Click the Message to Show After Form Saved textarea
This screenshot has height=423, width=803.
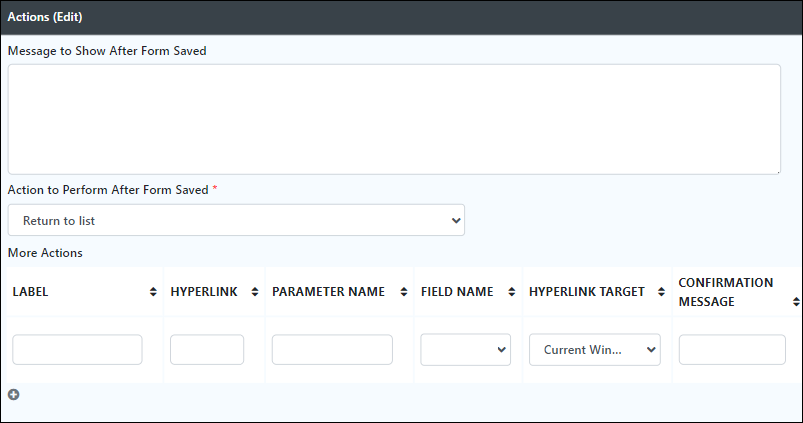point(394,119)
